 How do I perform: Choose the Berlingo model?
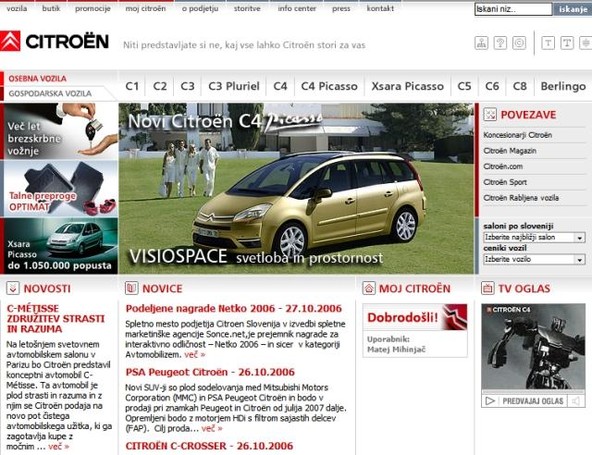point(563,86)
